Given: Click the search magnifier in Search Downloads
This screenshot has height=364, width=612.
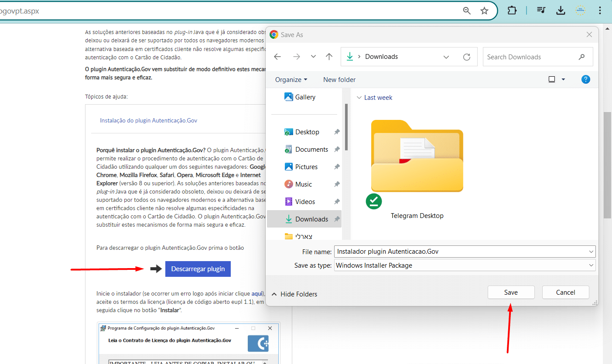Looking at the screenshot, I should coord(581,57).
